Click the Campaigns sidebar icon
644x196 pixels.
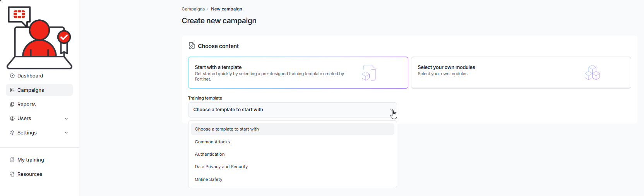tap(12, 90)
